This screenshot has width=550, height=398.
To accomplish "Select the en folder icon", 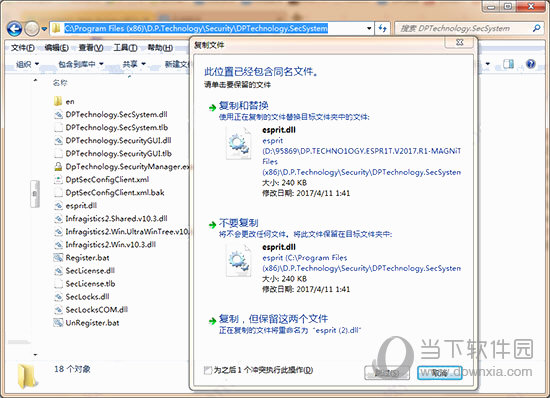I will pos(58,101).
